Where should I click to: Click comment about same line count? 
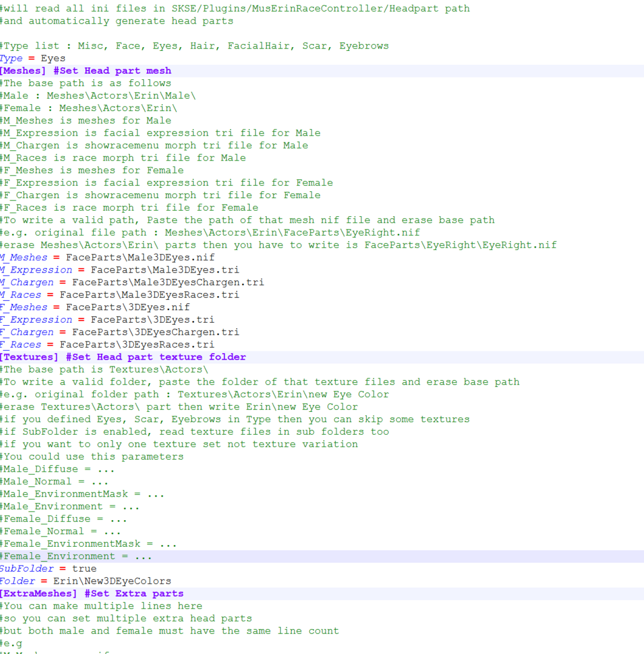coord(169,631)
